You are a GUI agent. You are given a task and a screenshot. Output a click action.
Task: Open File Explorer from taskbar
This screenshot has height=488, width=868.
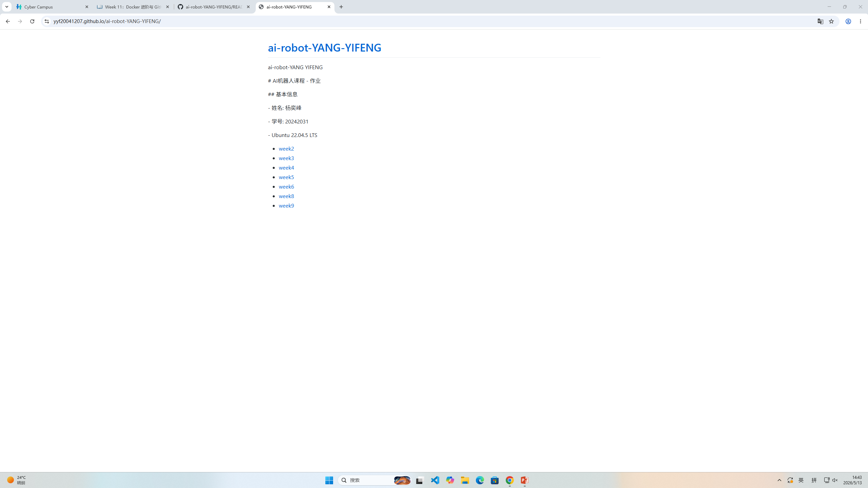[x=465, y=480]
